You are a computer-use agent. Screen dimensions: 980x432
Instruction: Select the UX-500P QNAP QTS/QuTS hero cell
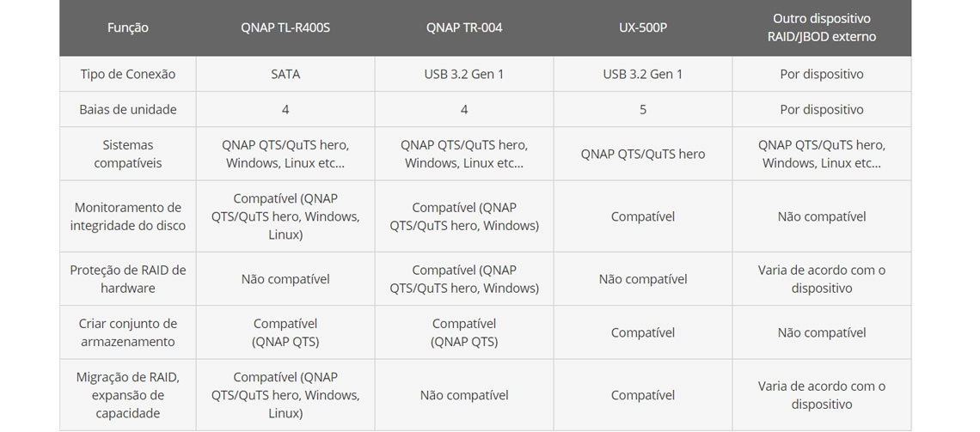click(x=642, y=154)
